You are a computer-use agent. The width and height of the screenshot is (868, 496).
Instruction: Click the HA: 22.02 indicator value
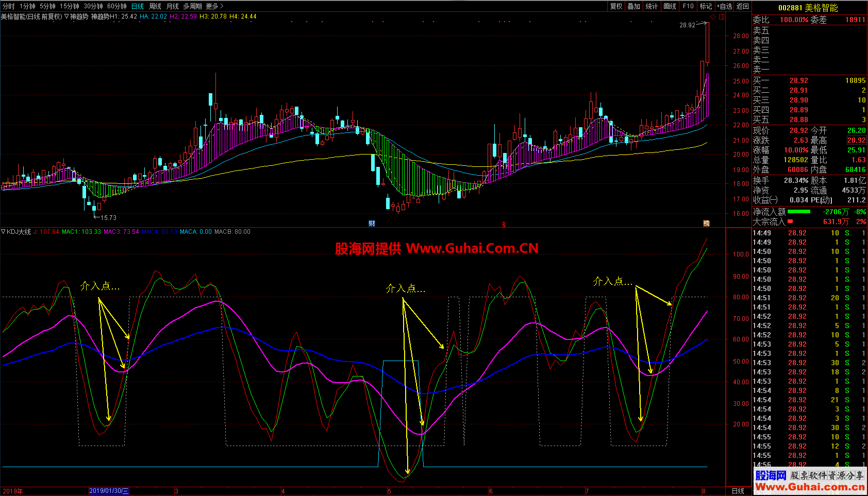153,16
